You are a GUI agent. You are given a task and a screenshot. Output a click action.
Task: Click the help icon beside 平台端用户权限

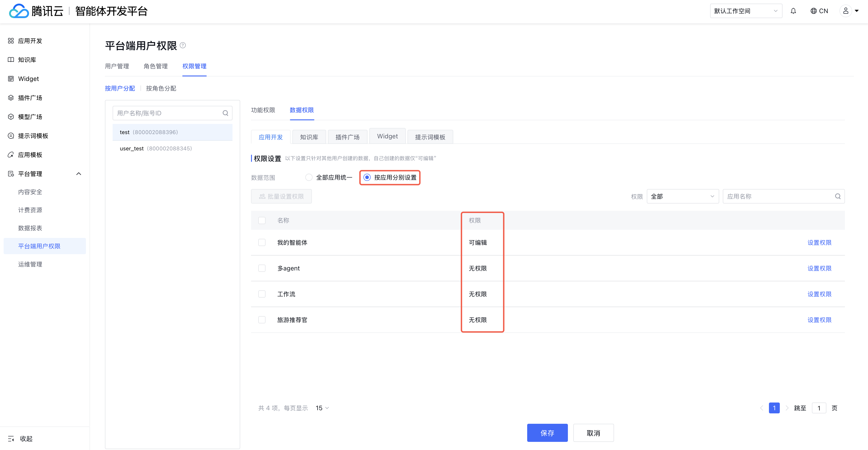183,45
